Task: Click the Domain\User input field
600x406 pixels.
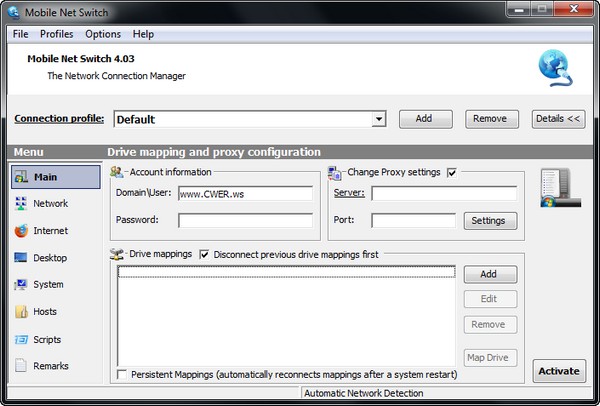Action: coord(245,194)
